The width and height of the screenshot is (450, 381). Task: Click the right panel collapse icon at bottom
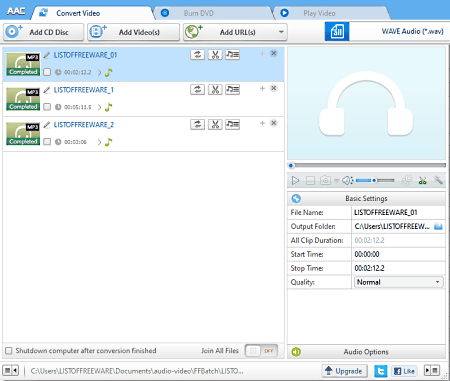[432, 370]
